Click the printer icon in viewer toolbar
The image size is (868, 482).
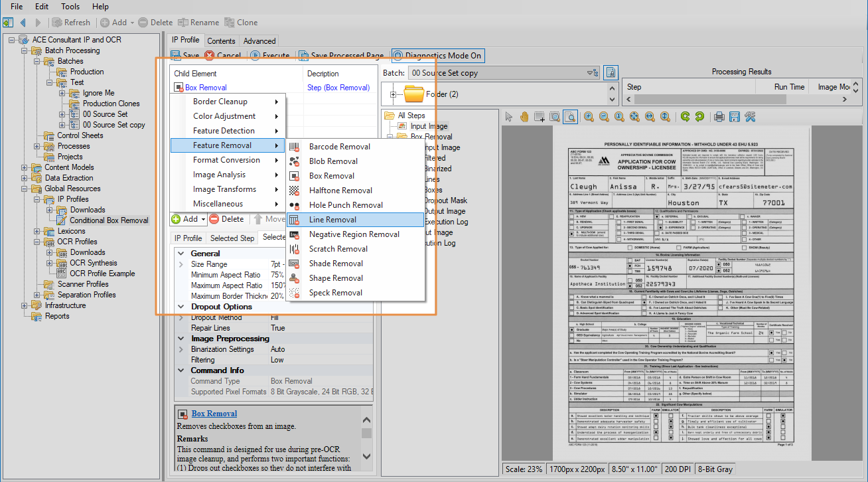click(x=719, y=117)
